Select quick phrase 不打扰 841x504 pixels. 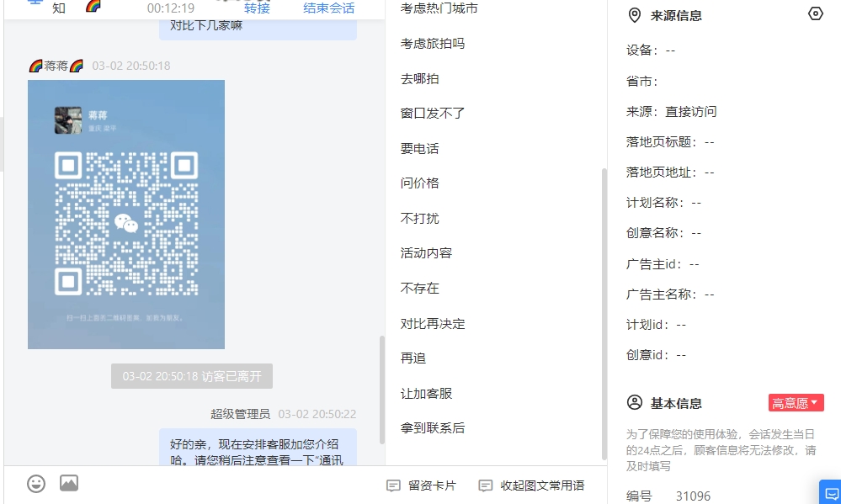click(x=420, y=218)
